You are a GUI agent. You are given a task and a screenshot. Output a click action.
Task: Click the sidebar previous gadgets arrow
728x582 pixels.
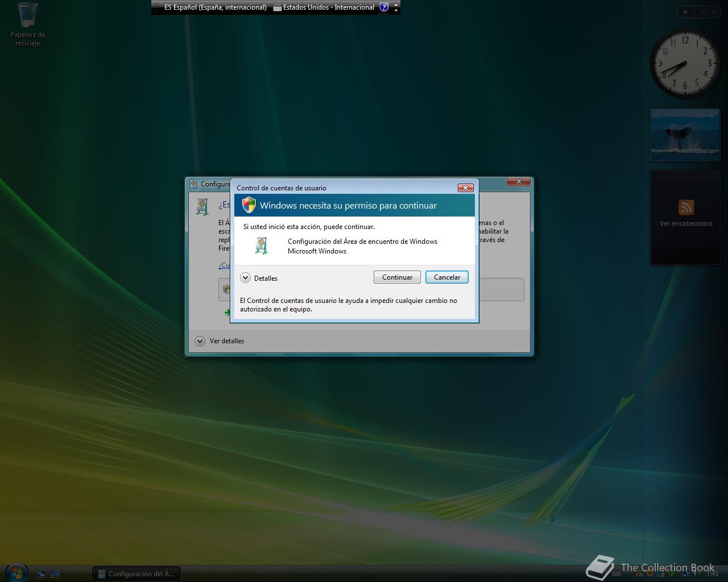tap(703, 12)
